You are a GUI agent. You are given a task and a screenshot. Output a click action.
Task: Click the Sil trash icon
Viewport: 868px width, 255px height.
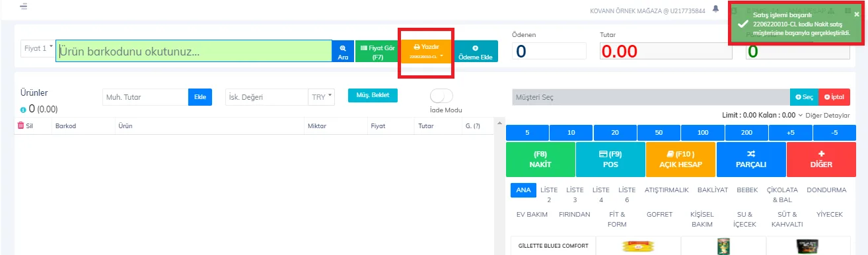(20, 125)
